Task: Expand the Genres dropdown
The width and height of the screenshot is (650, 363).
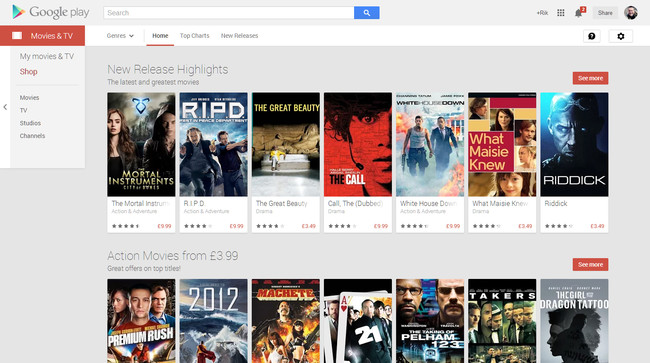Action: pyautogui.click(x=120, y=36)
